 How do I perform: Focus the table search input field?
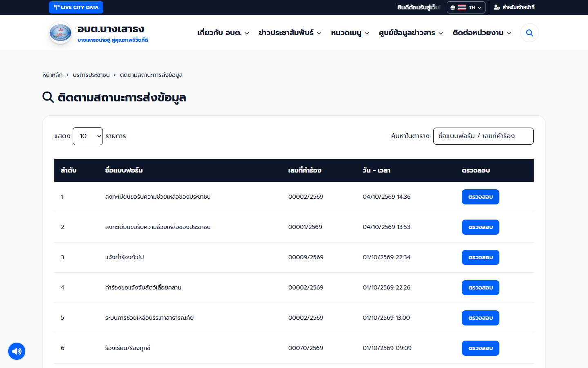483,136
